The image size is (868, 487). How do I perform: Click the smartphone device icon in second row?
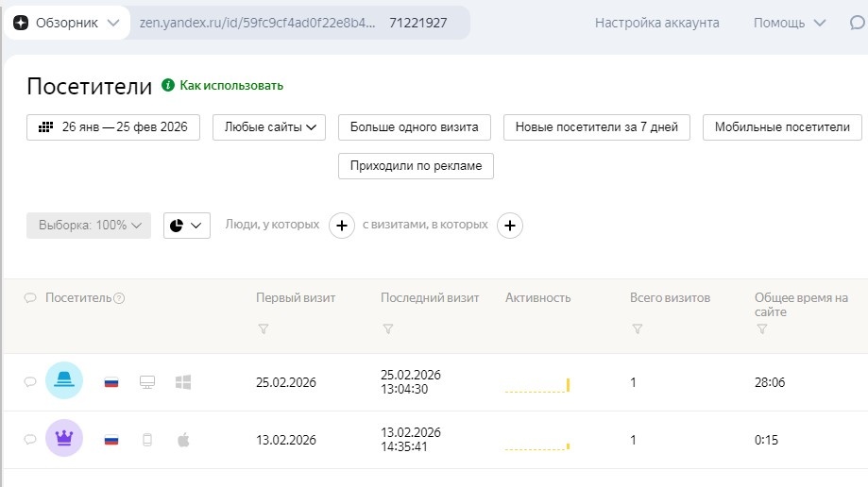click(147, 440)
